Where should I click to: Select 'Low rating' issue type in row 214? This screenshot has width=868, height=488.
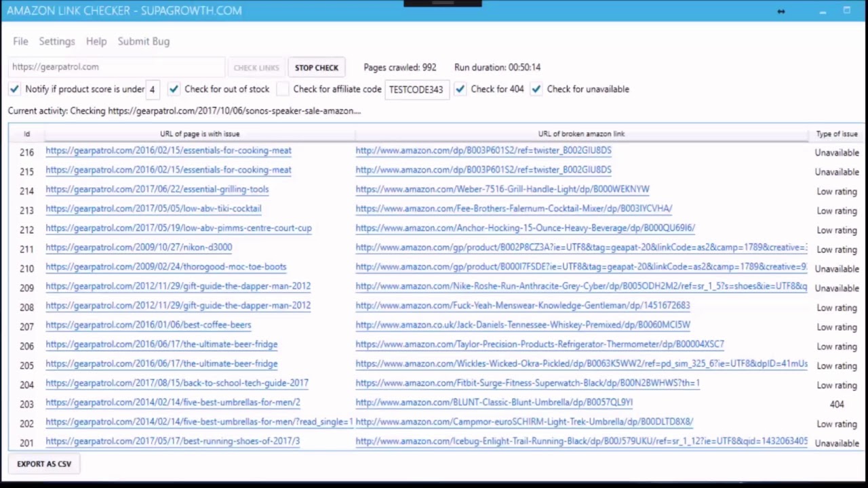point(837,192)
